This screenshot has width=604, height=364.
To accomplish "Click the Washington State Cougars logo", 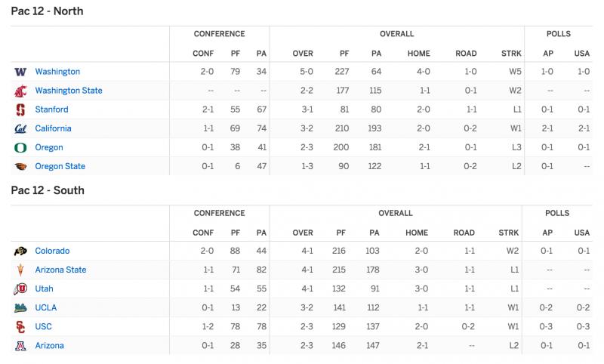I will (x=20, y=91).
